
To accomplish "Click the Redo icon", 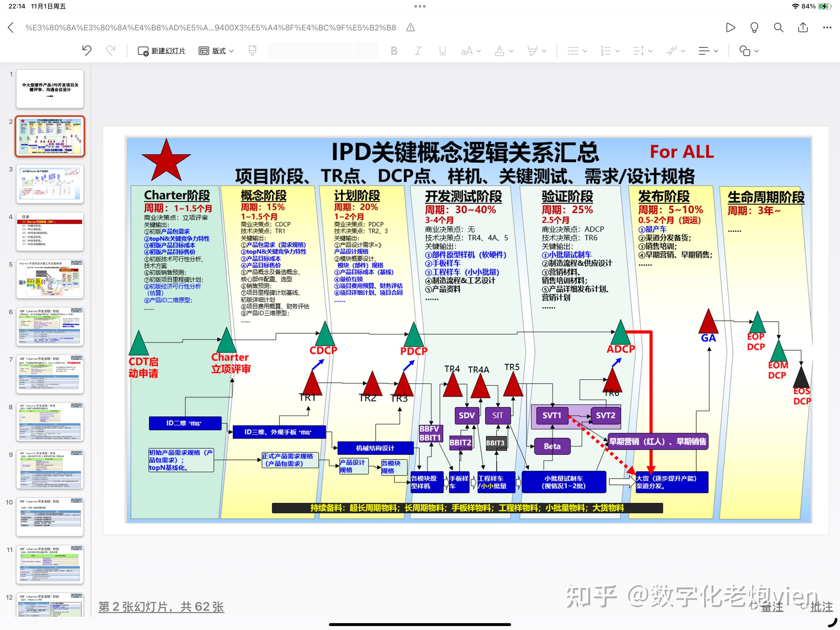I will [x=110, y=50].
